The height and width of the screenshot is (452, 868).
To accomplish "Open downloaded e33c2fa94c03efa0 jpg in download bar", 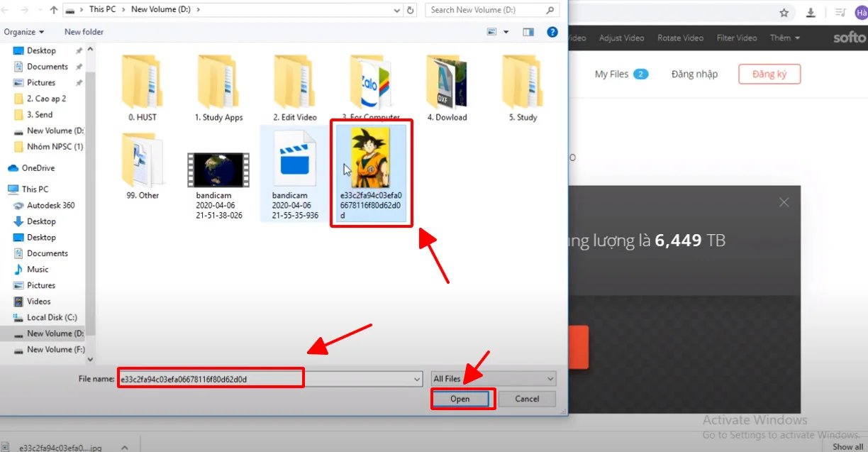I will tap(62, 447).
